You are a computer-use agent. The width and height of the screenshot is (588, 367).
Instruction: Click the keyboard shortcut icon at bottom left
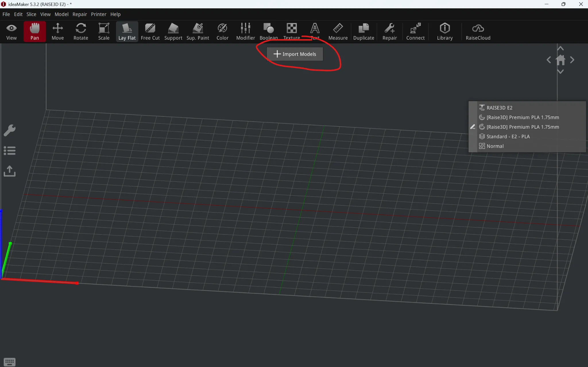(9, 362)
